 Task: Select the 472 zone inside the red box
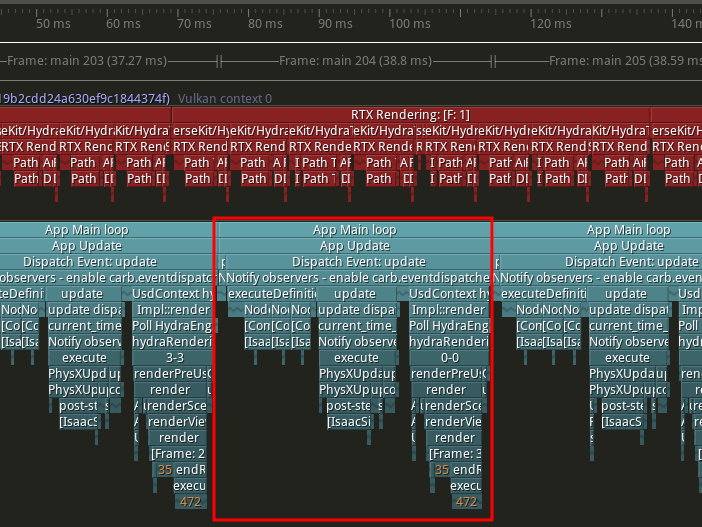466,502
